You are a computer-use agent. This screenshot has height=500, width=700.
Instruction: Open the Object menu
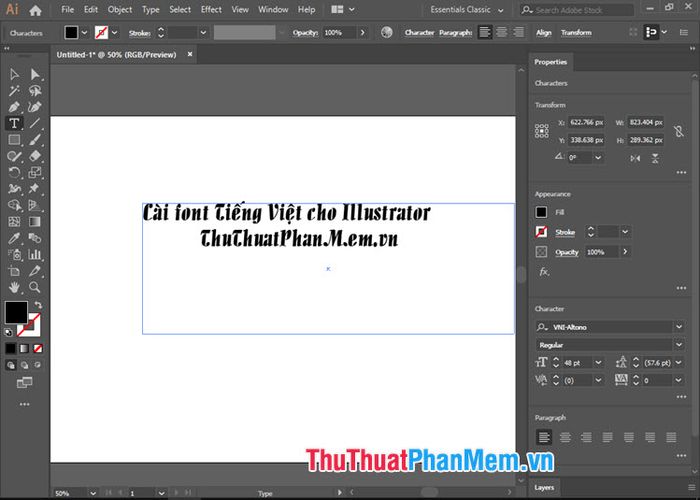coord(120,9)
